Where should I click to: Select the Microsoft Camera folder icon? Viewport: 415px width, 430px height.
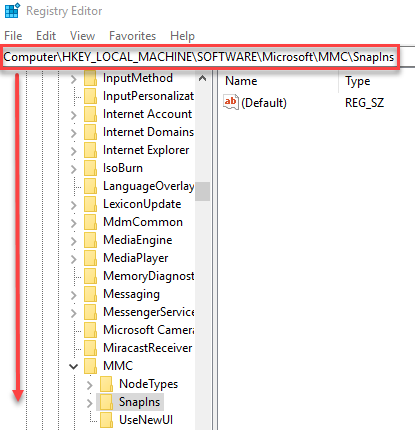pyautogui.click(x=90, y=330)
